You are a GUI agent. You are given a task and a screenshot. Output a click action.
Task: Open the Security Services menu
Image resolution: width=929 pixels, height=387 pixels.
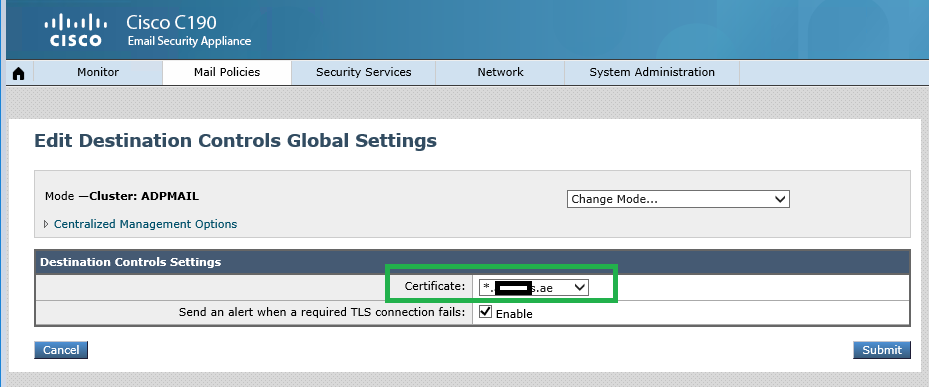click(x=364, y=72)
